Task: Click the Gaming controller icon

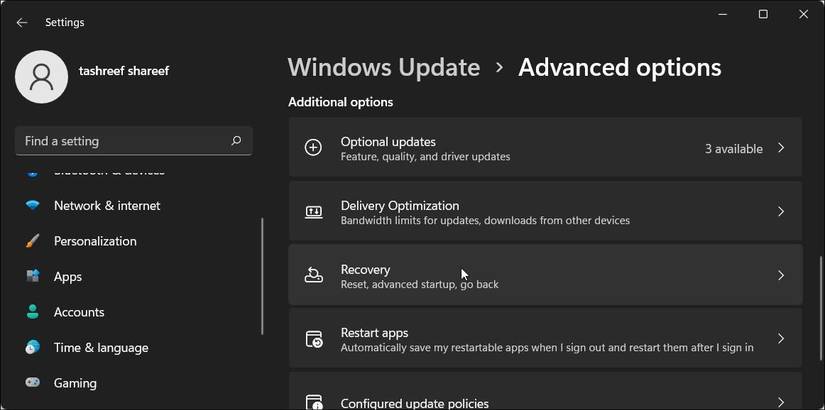Action: pos(33,383)
